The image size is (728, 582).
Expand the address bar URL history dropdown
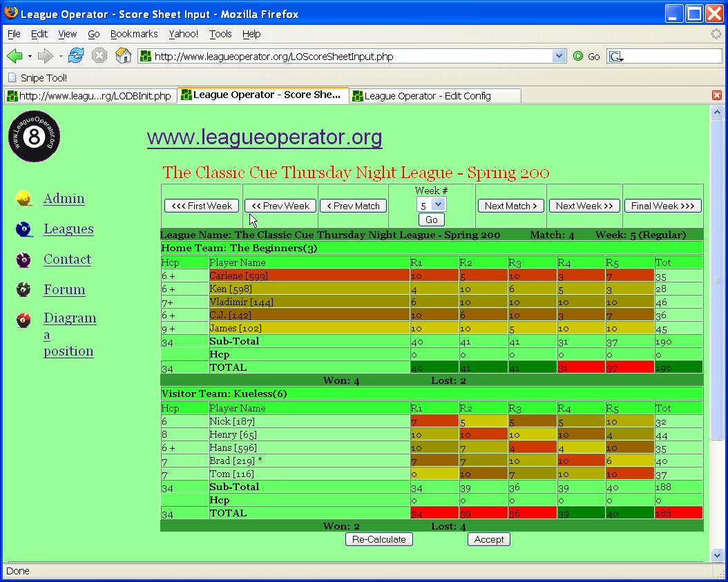tap(559, 57)
